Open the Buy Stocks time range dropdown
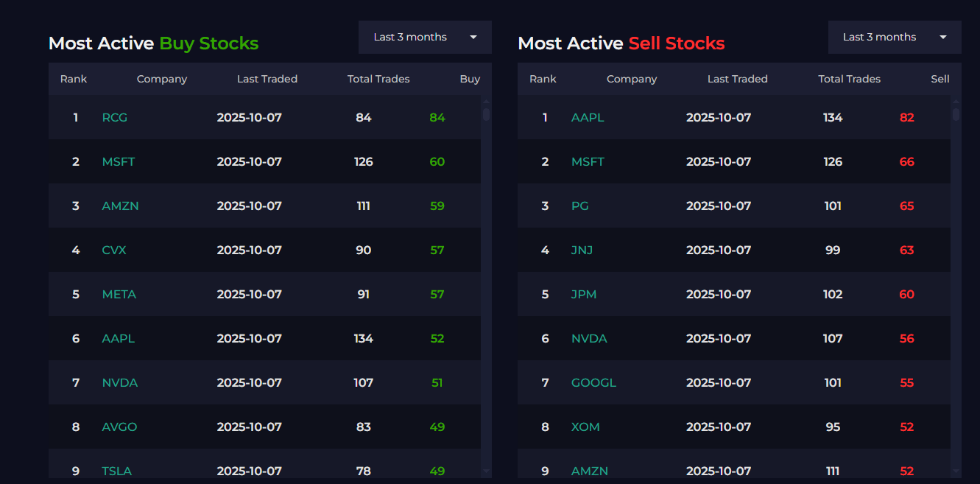This screenshot has width=980, height=484. [425, 37]
